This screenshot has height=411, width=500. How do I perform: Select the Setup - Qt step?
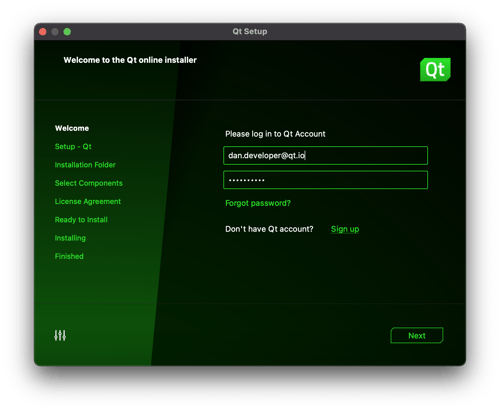pos(73,147)
